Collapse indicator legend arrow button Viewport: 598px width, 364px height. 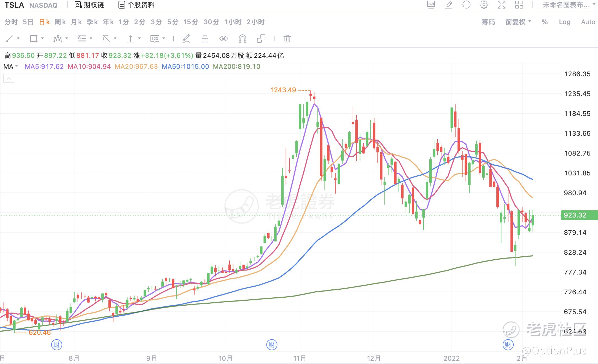click(x=9, y=78)
